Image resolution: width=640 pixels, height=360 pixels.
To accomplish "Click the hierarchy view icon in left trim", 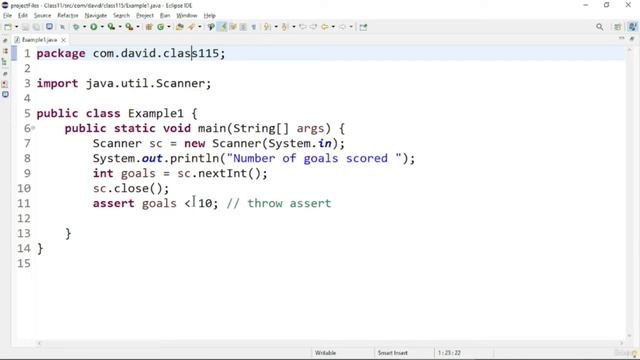I will click(5, 62).
